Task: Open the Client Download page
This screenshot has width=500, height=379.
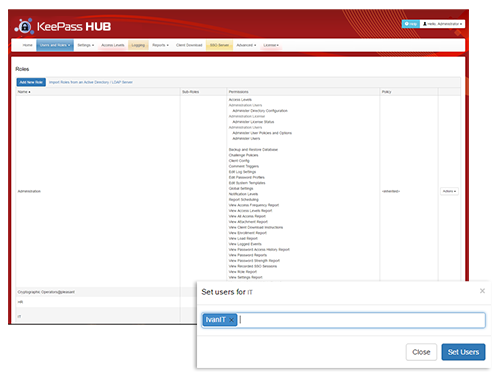Action: click(189, 45)
